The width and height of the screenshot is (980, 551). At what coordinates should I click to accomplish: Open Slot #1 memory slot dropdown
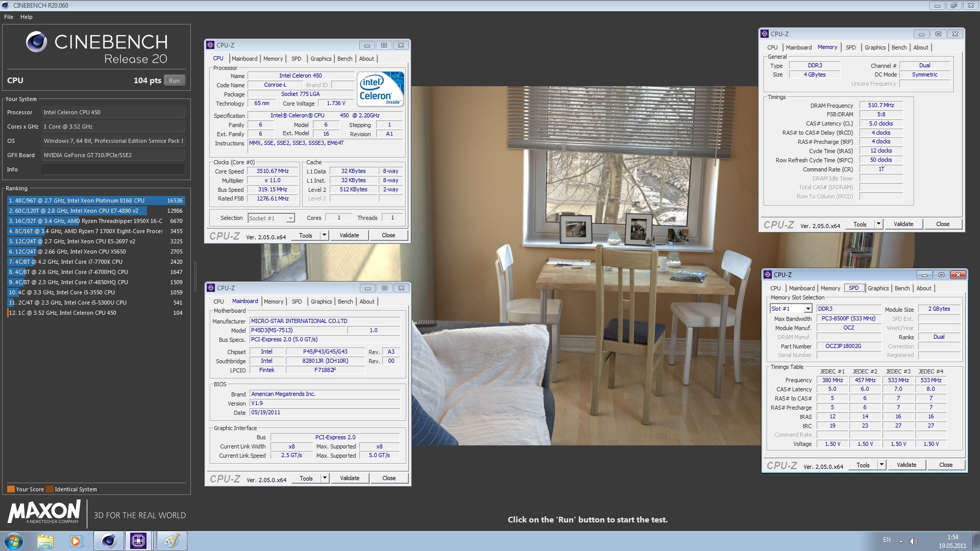(808, 309)
